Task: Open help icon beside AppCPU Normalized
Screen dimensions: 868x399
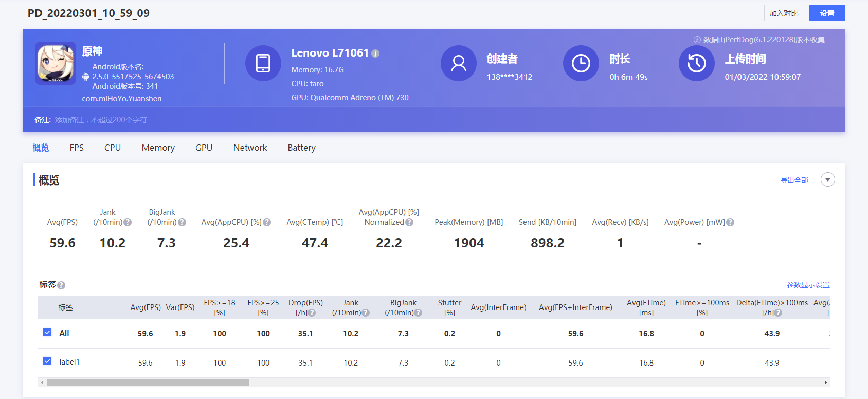Action: [409, 222]
